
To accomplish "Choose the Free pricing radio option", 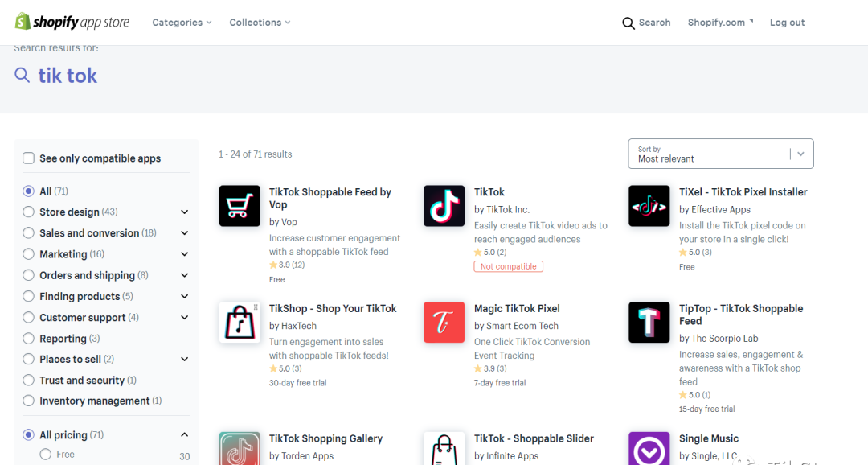I will [45, 455].
